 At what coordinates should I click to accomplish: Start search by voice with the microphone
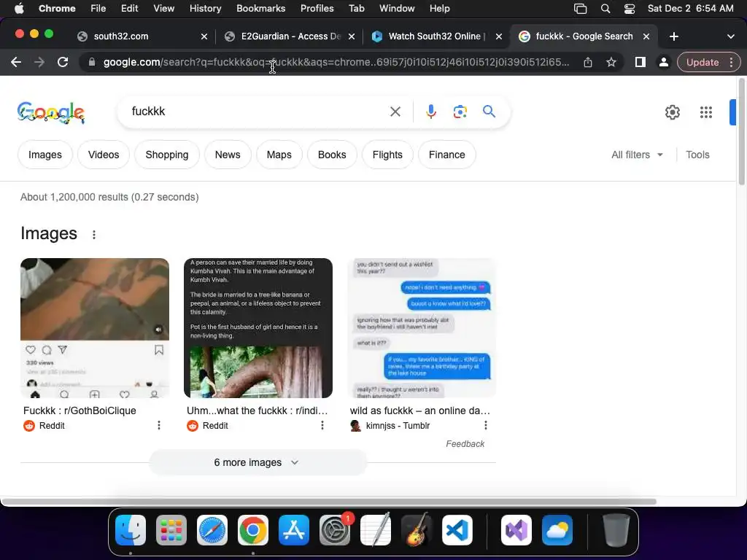[x=430, y=112]
